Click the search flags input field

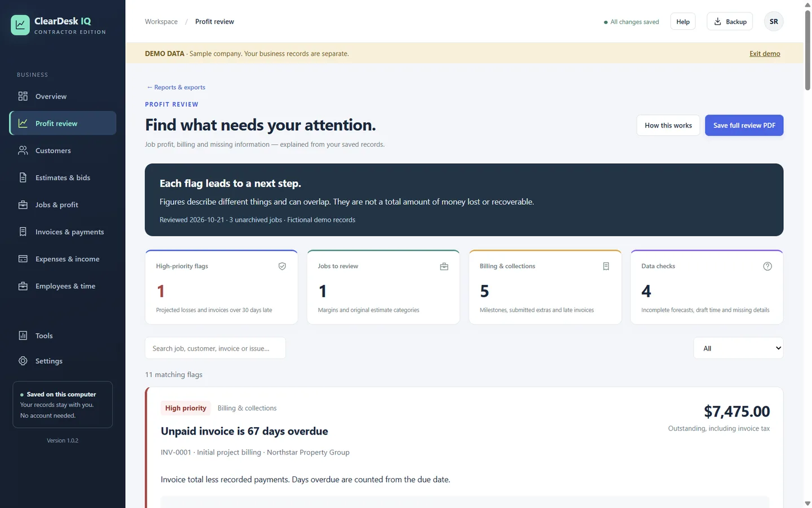[x=215, y=348]
